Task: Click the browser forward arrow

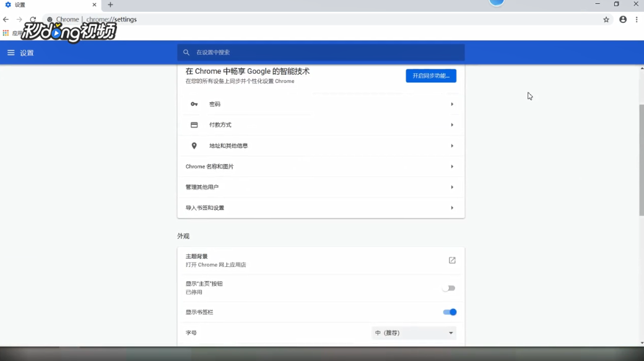Action: (x=19, y=19)
